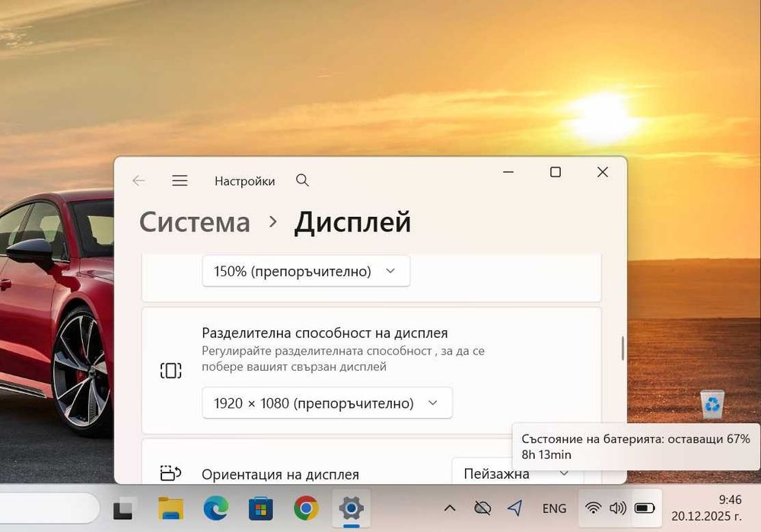The height and width of the screenshot is (532, 761).
Task: Click the Дисплей page heading
Action: 353,222
